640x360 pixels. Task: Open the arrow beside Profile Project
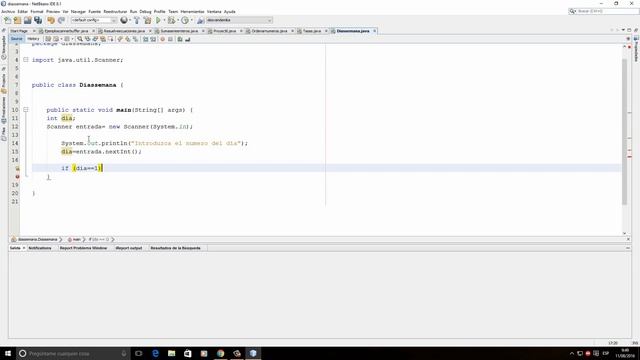click(x=191, y=20)
